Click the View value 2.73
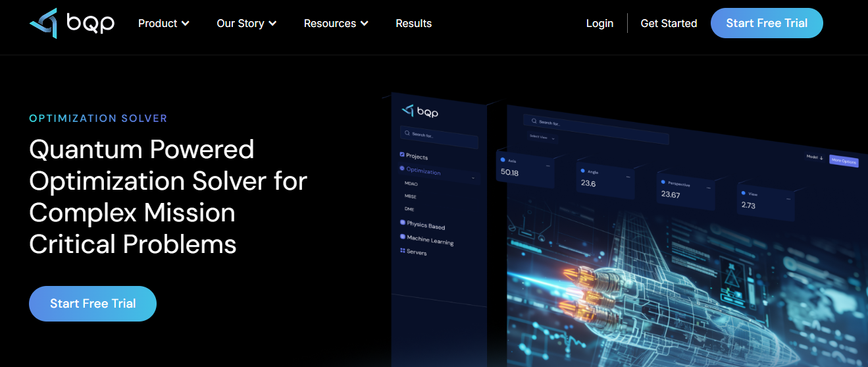The width and height of the screenshot is (868, 367). (748, 206)
